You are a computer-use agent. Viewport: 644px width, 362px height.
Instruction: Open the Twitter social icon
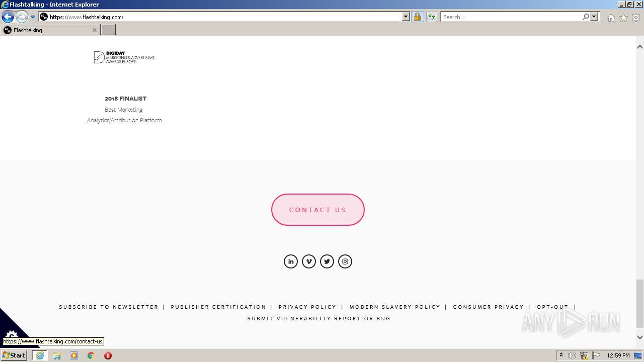[x=327, y=261]
